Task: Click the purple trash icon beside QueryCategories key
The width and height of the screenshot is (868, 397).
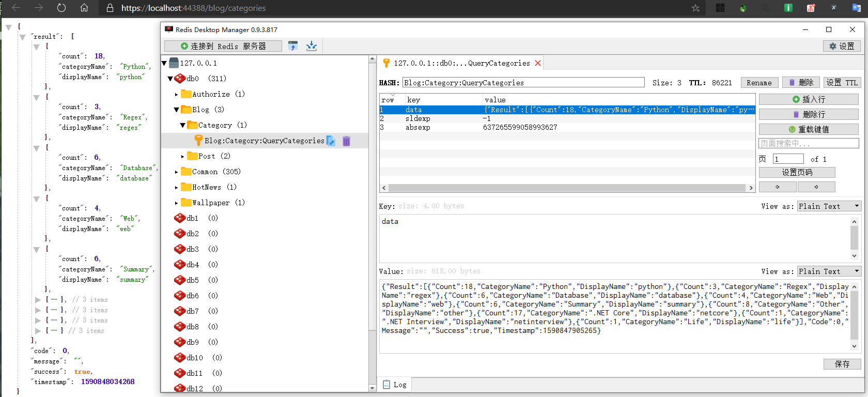Action: click(x=346, y=141)
